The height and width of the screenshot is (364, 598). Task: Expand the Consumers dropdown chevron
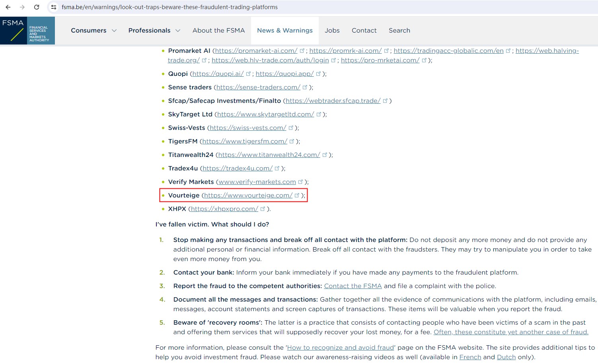coord(114,31)
